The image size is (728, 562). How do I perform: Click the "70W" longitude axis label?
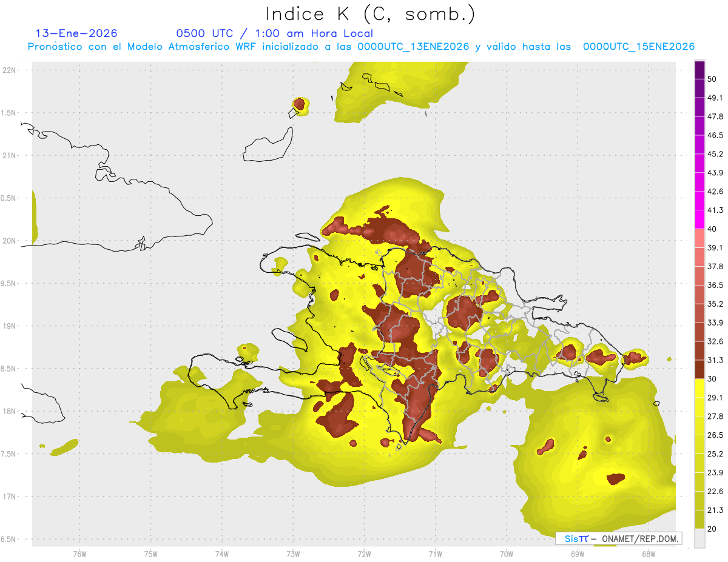tap(506, 554)
